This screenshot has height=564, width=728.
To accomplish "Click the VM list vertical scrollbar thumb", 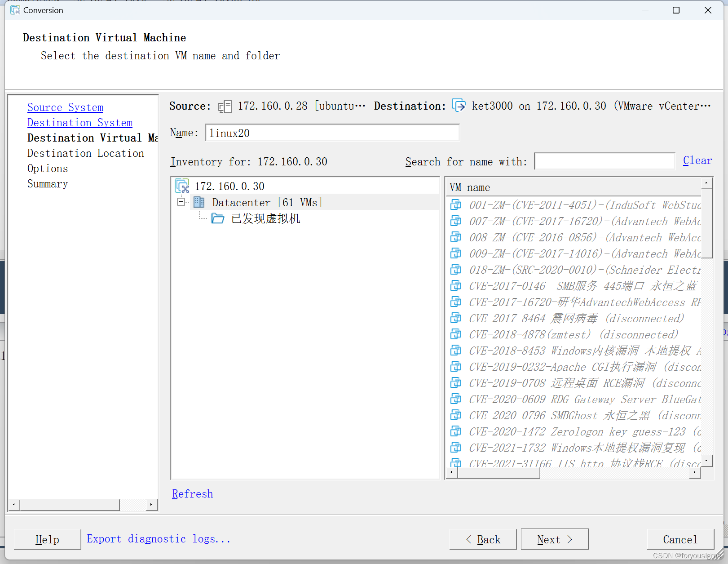I will [706, 223].
